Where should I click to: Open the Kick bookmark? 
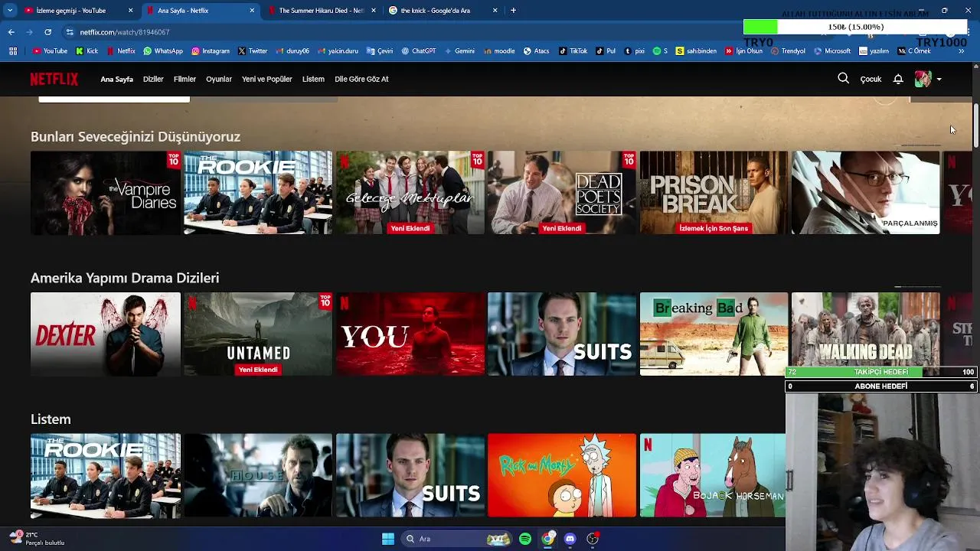tap(87, 51)
